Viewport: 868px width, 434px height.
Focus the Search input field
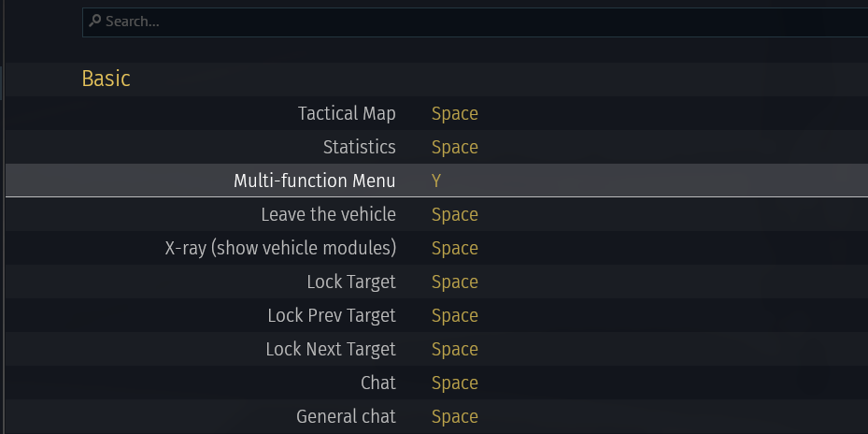coord(475,22)
